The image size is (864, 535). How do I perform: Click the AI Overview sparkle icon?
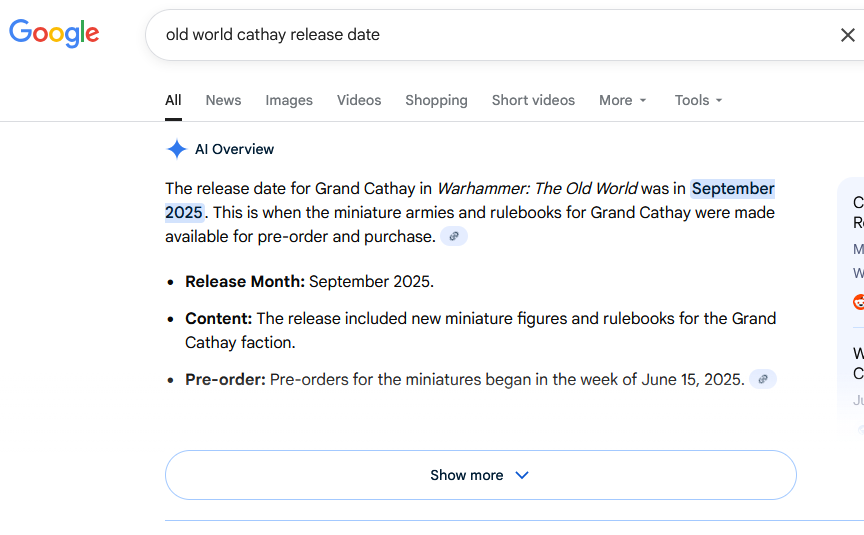coord(176,149)
